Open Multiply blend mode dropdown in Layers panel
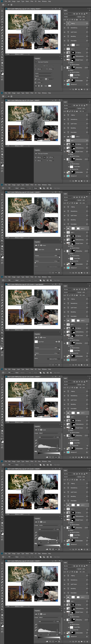Screen dimensions: 91x644 click(70, 17)
